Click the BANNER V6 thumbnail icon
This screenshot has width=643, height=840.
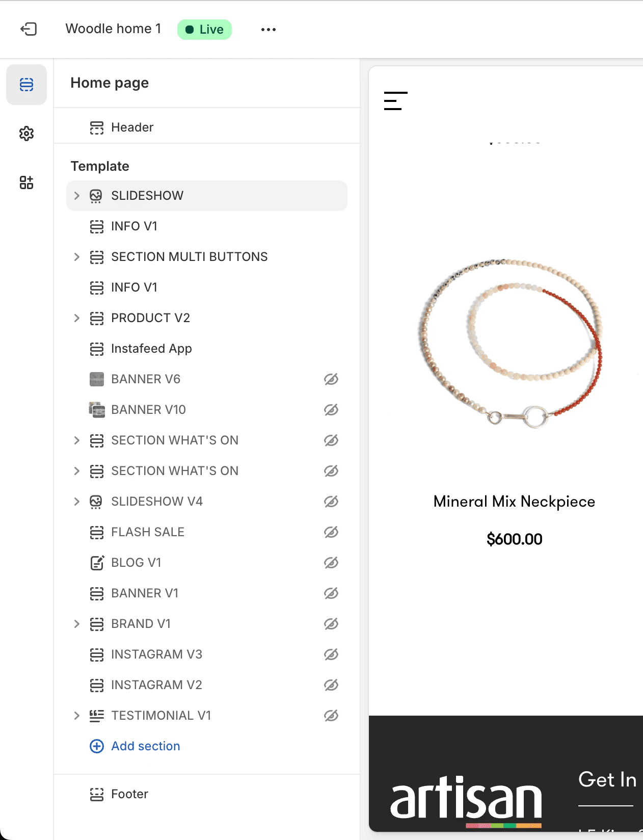[97, 379]
